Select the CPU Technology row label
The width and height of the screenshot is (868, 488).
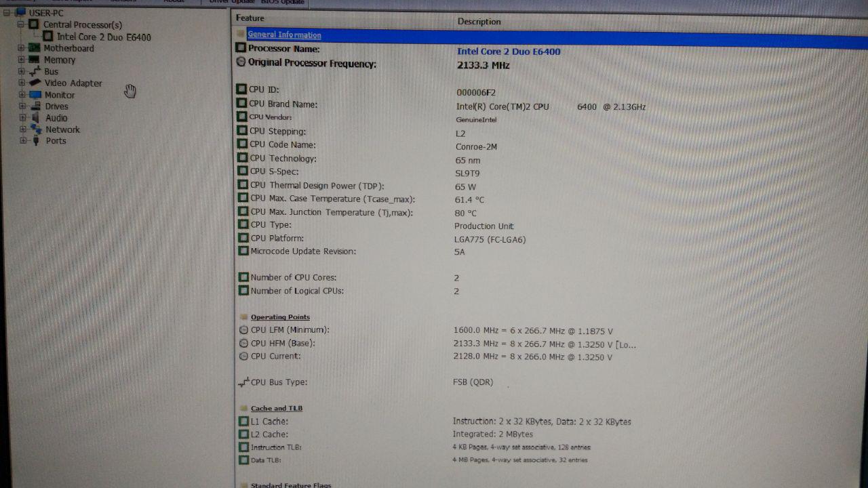click(x=283, y=159)
